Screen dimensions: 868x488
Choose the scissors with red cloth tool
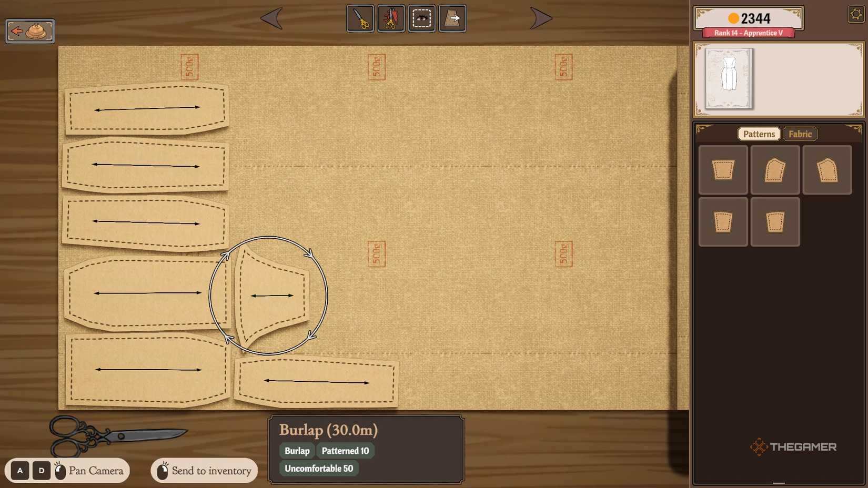click(391, 18)
